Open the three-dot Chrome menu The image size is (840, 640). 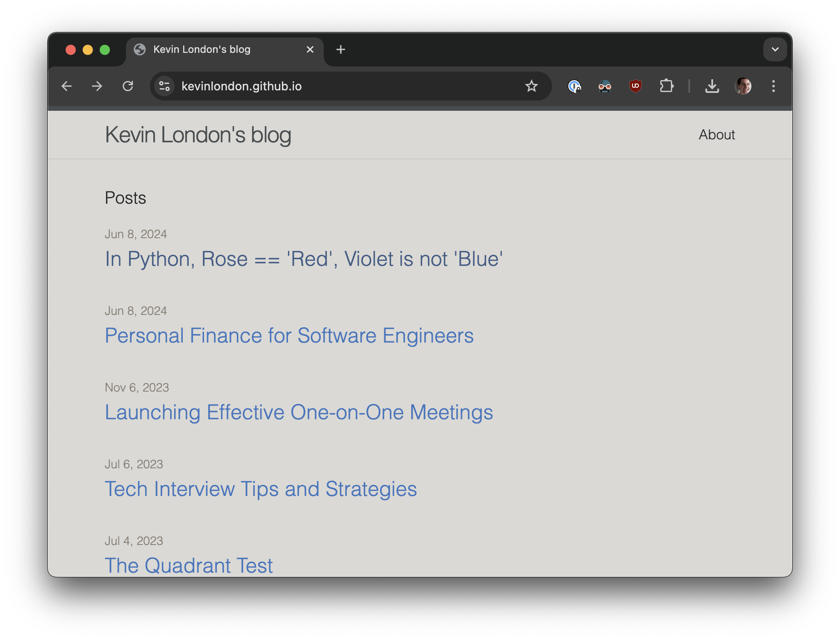coord(774,86)
